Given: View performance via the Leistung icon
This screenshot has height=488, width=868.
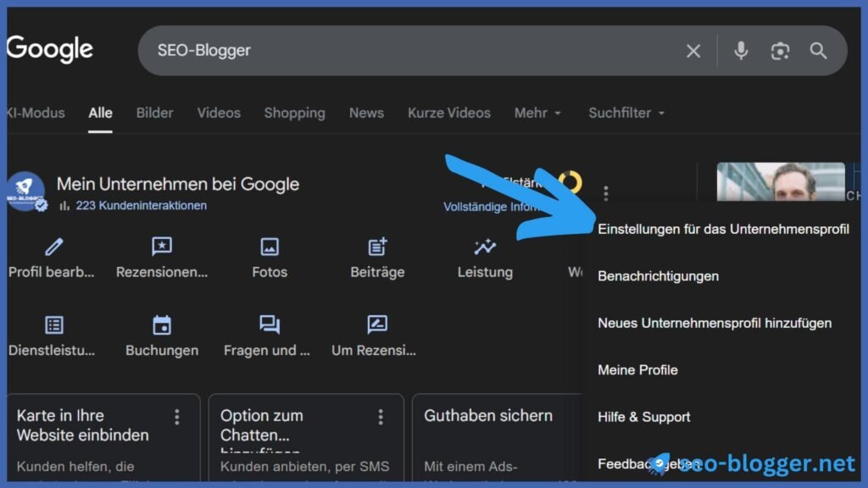Looking at the screenshot, I should pos(484,246).
